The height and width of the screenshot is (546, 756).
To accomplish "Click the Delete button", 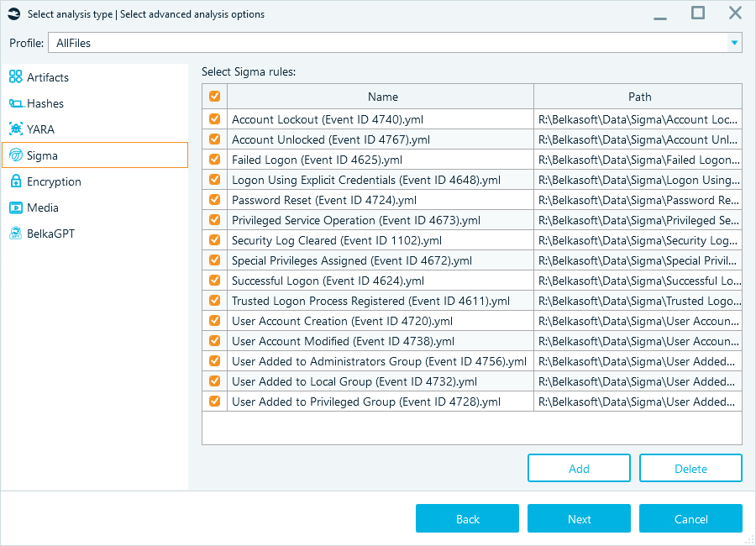I will pos(690,468).
